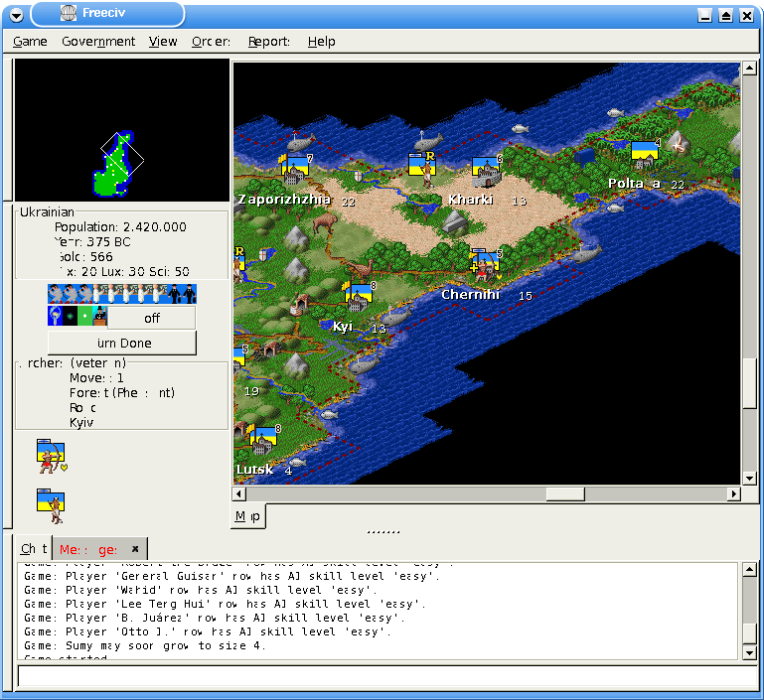Click the fish tile next to Lutsk
Screen dimensions: 764x700
pos(298,462)
